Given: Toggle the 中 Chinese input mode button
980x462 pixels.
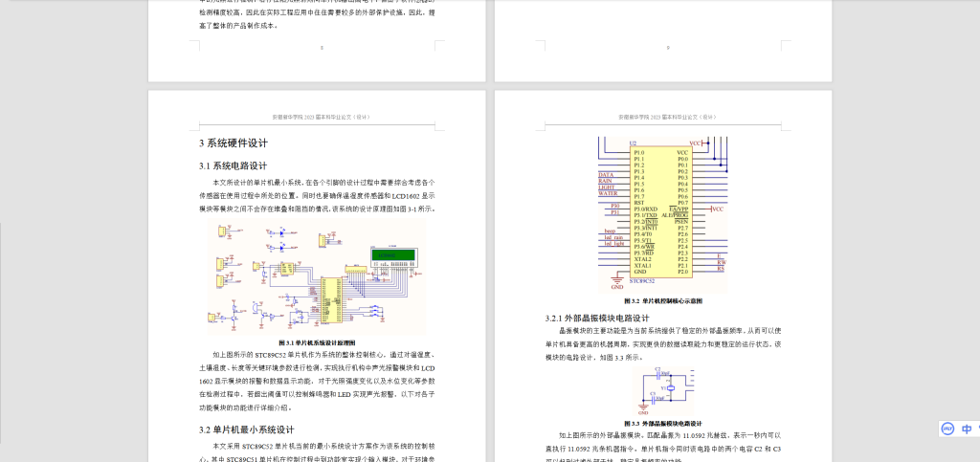Looking at the screenshot, I should coord(967,429).
